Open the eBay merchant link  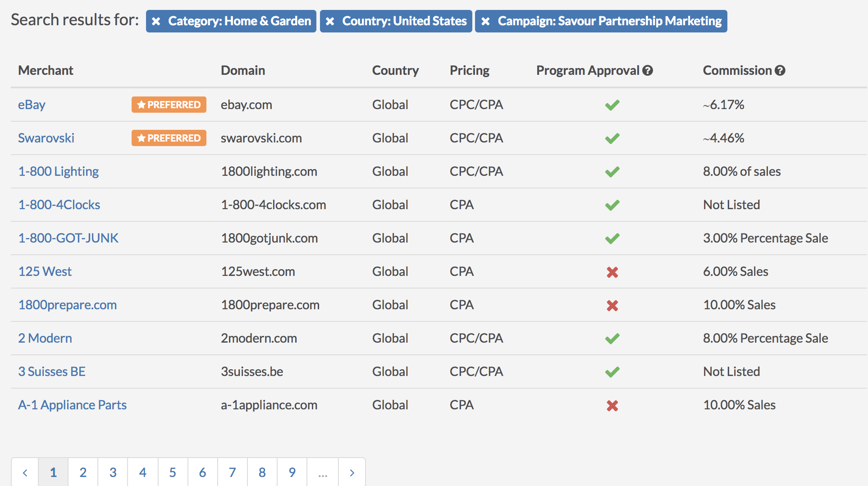(x=32, y=105)
